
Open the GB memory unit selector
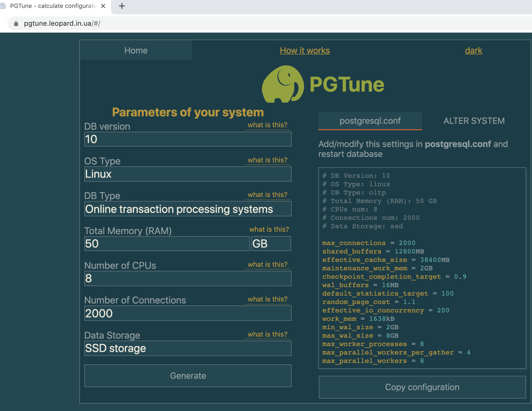(271, 243)
